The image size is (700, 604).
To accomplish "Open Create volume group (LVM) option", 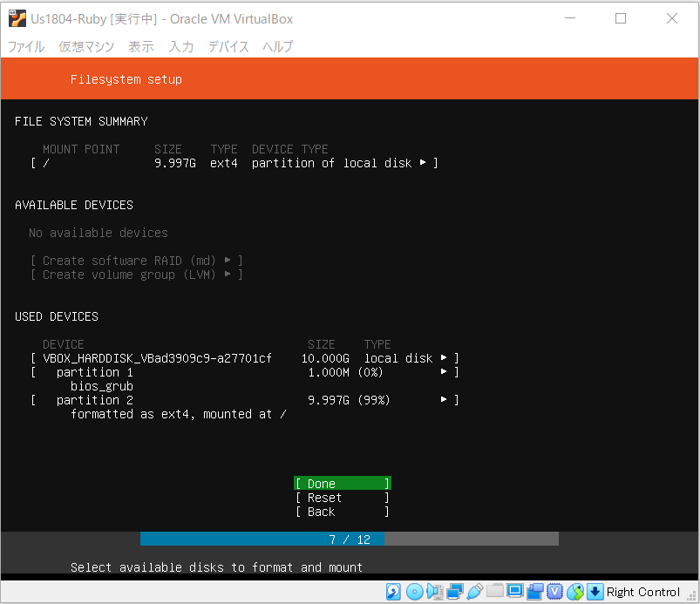I will point(137,275).
